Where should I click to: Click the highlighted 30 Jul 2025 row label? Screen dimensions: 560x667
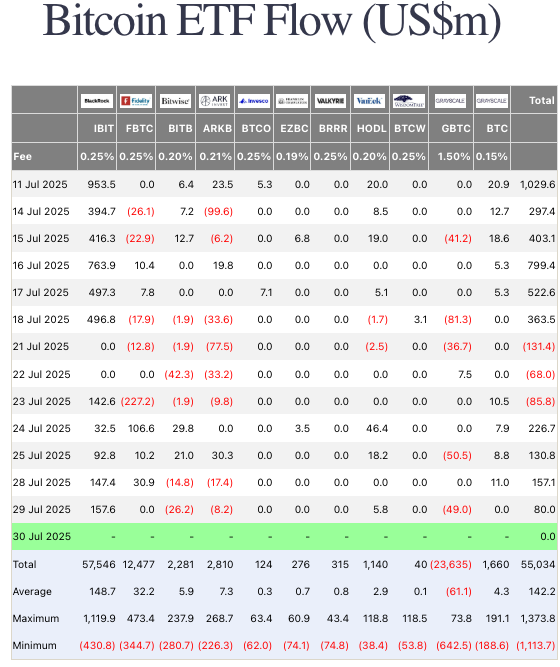(x=42, y=536)
